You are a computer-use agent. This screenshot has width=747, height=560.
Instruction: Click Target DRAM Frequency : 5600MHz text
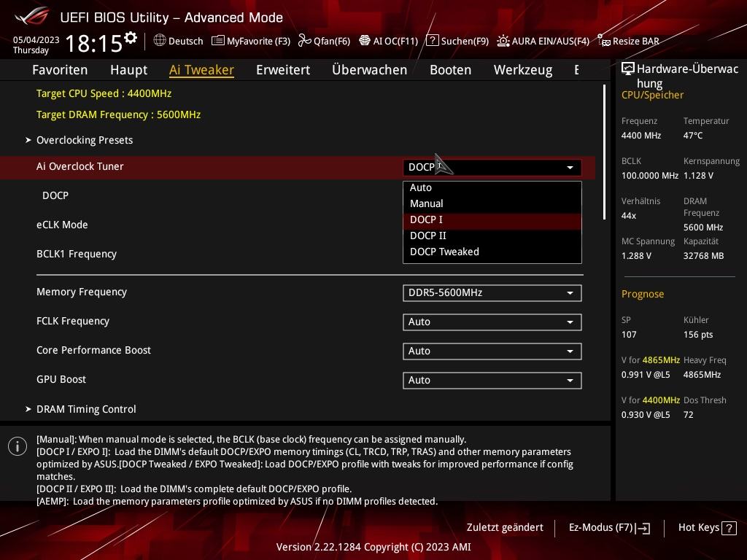click(x=119, y=114)
